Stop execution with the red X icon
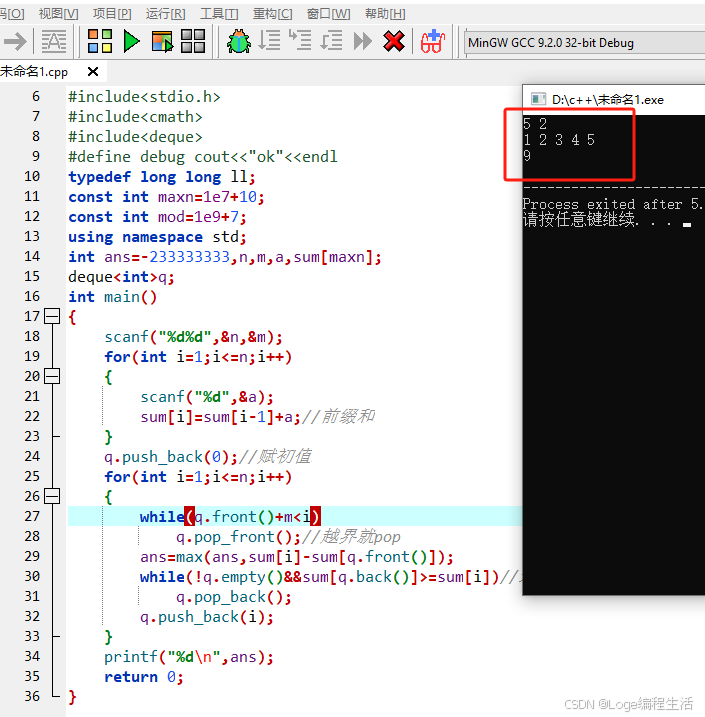 point(394,41)
